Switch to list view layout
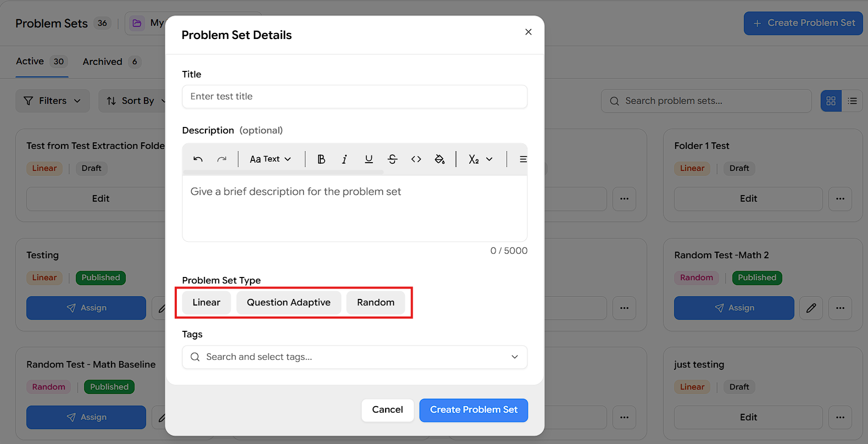 (852, 101)
